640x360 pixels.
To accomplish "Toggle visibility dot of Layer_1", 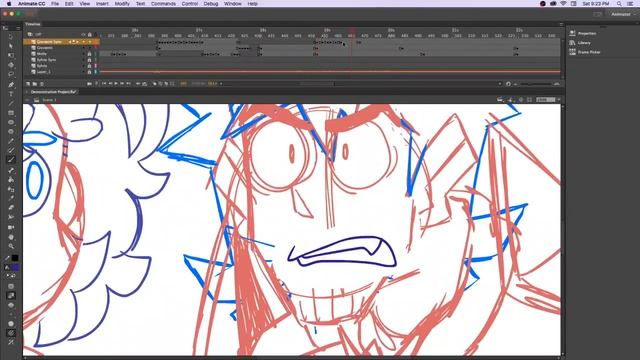I will (83, 72).
